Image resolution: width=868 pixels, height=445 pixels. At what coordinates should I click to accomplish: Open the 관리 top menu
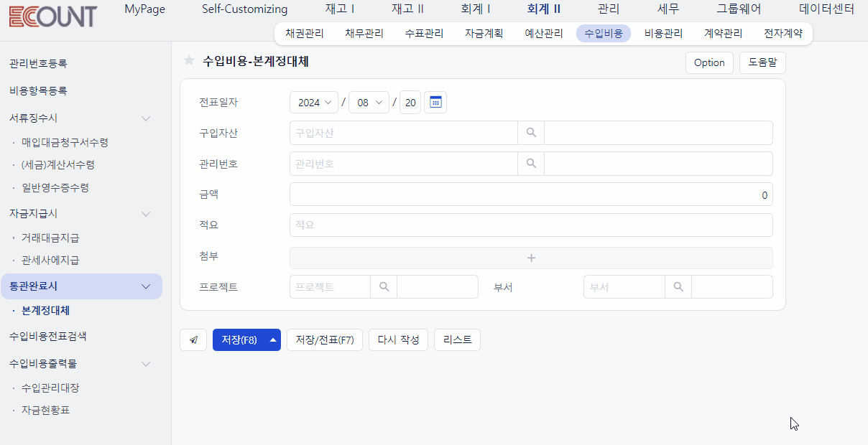(x=609, y=9)
